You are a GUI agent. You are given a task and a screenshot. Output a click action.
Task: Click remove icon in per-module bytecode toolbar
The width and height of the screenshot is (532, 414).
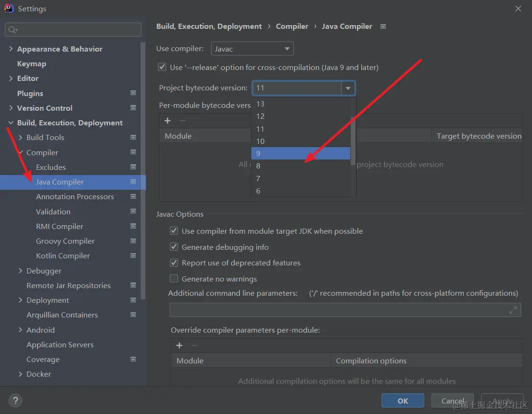(183, 121)
